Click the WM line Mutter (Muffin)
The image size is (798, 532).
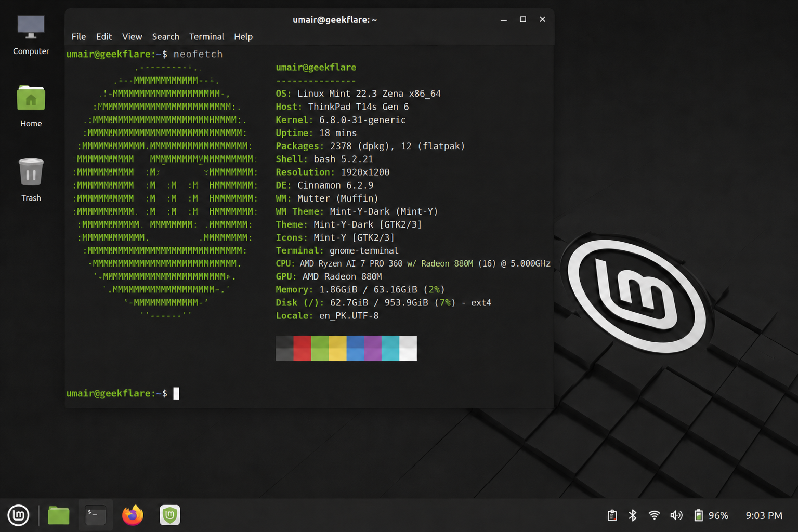(327, 198)
